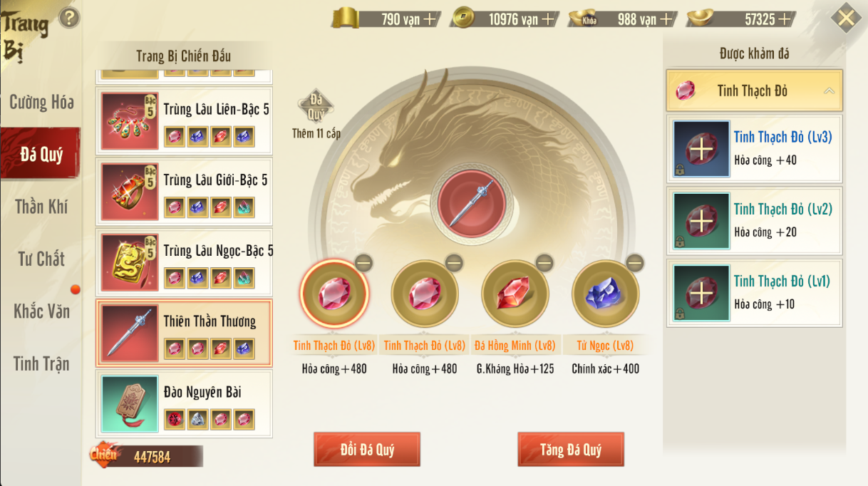Open the Khắc Văn tab
Screen dimensions: 868x486
click(x=41, y=311)
